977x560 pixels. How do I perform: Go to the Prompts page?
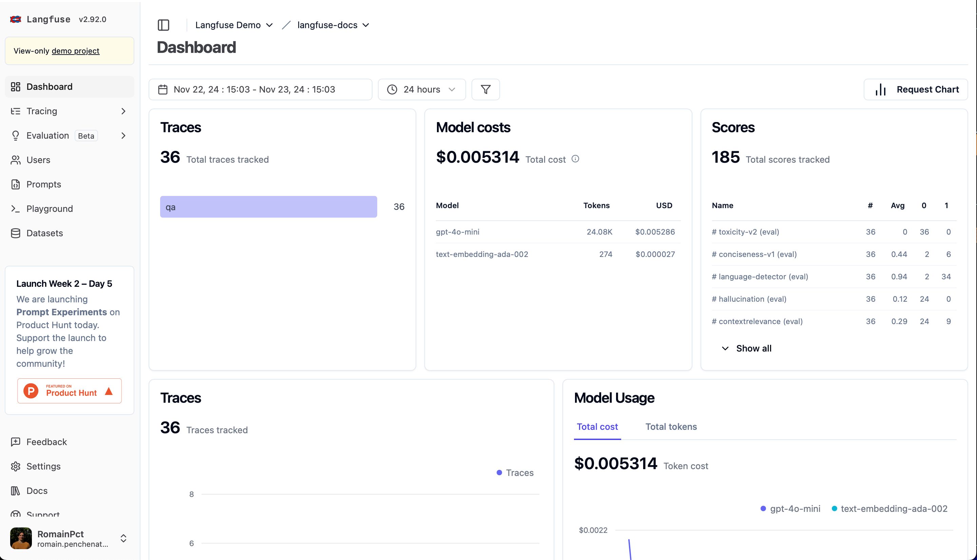pyautogui.click(x=70, y=184)
